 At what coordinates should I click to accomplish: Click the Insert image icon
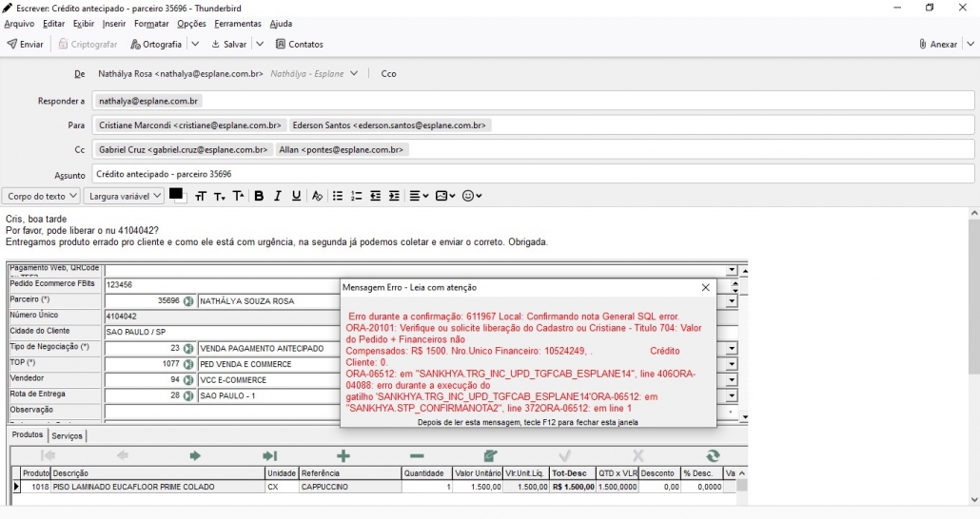(444, 196)
